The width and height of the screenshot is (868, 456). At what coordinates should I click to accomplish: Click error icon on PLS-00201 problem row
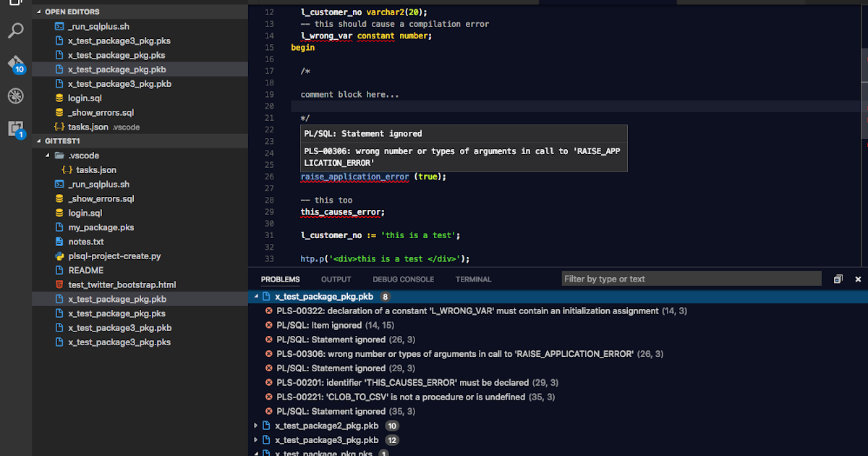269,382
